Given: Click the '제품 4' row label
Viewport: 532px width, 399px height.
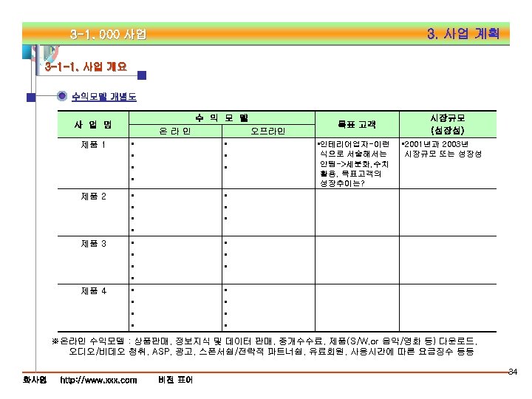Looking at the screenshot, I should [x=93, y=291].
